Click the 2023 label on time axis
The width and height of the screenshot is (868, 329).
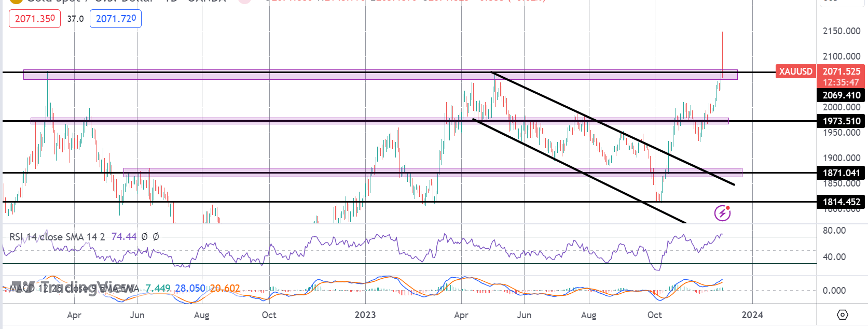(365, 315)
